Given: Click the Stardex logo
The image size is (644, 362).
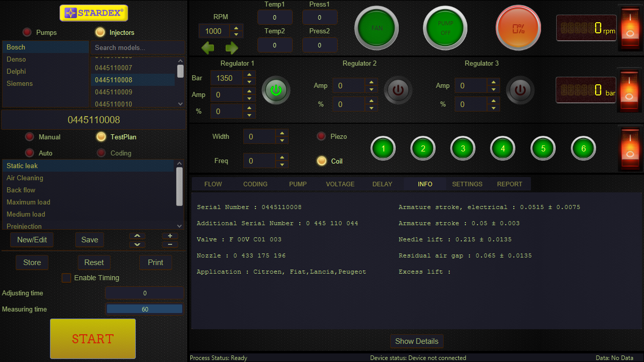Looking at the screenshot, I should (94, 13).
